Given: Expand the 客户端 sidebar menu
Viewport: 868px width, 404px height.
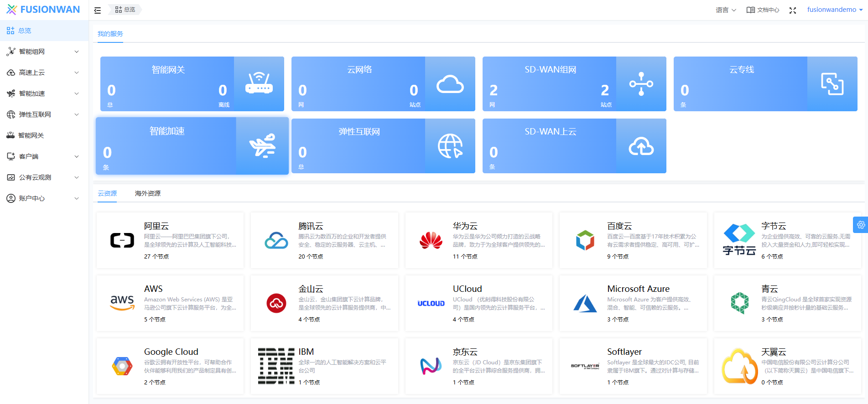Looking at the screenshot, I should [44, 156].
